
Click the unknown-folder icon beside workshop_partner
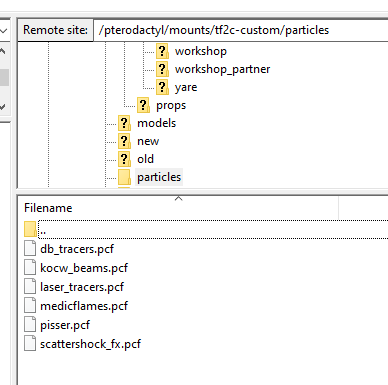[162, 69]
